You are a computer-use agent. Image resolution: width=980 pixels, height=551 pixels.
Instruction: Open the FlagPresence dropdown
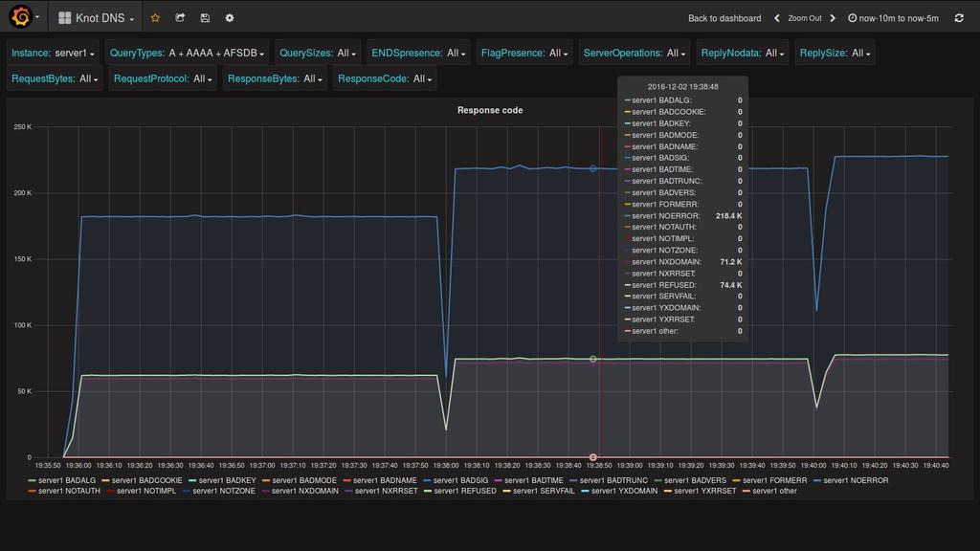click(x=558, y=54)
